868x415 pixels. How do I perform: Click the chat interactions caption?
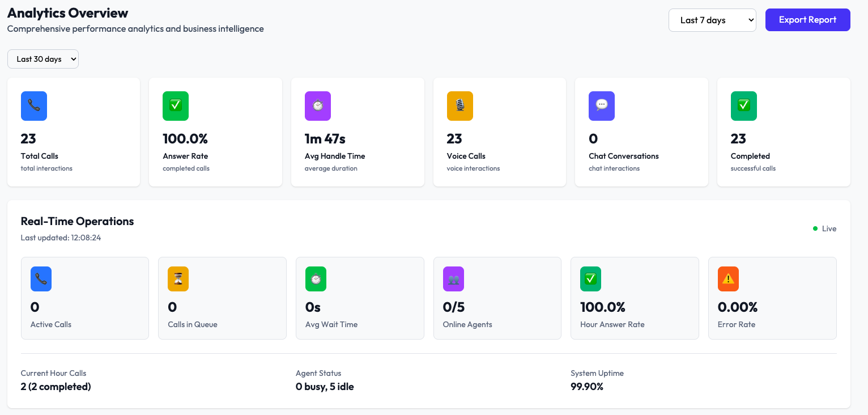click(614, 168)
